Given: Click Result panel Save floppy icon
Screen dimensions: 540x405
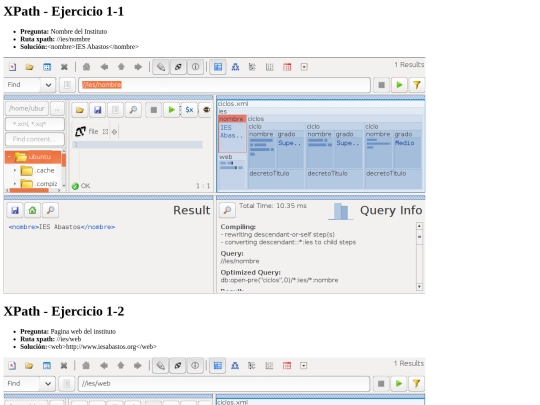Looking at the screenshot, I should point(15,210).
